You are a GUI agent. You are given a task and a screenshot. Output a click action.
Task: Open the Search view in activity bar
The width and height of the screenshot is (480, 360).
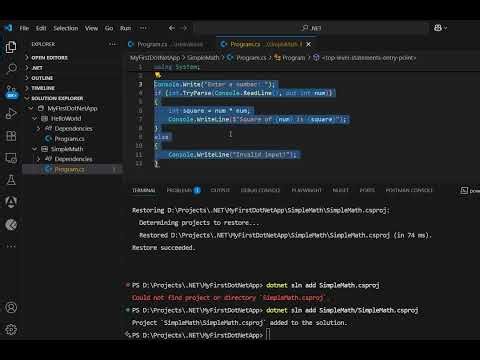11,69
